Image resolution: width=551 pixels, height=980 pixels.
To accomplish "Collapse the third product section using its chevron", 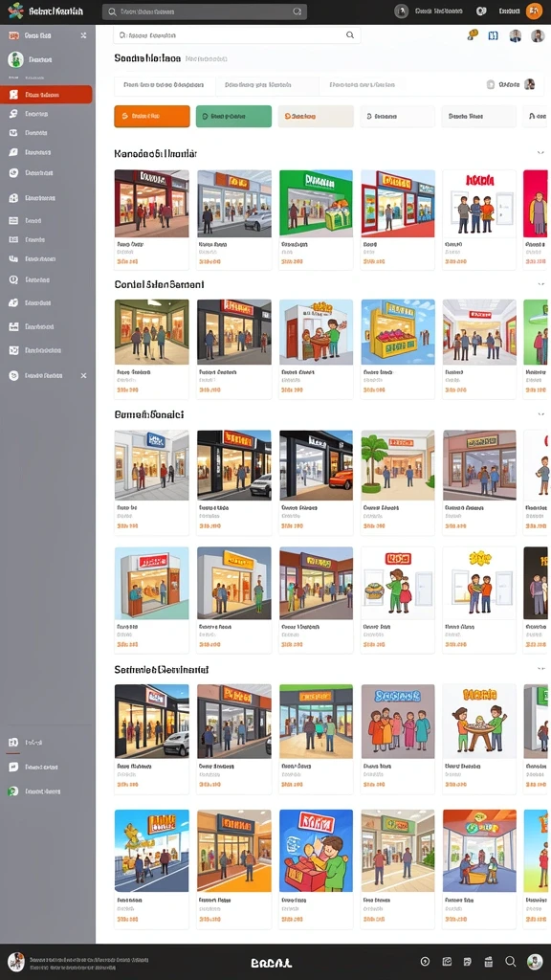I will [x=540, y=413].
